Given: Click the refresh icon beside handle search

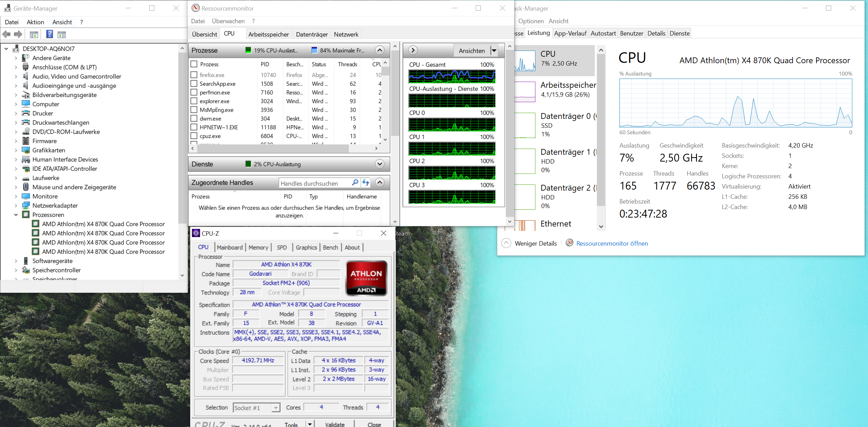Looking at the screenshot, I should tap(366, 183).
